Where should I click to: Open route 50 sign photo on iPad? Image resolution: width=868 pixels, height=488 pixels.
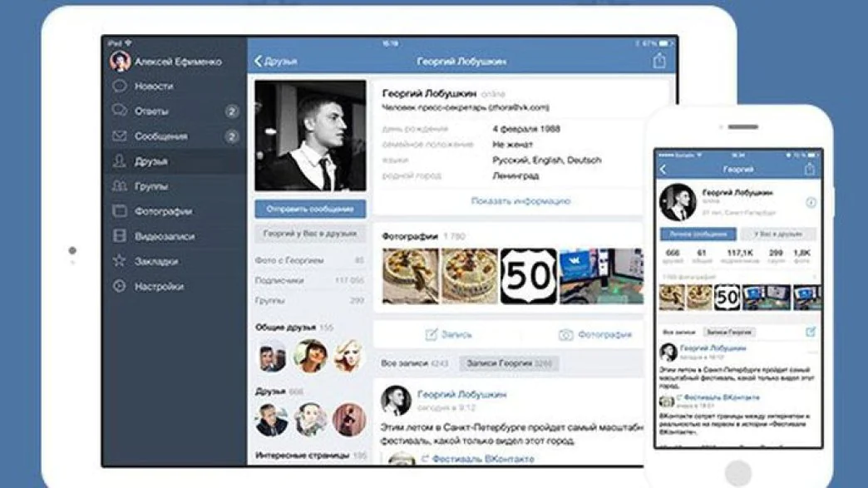coord(529,276)
